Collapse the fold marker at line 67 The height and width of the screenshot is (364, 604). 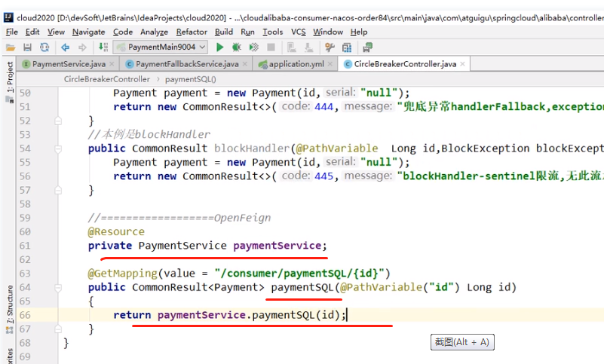(58, 329)
